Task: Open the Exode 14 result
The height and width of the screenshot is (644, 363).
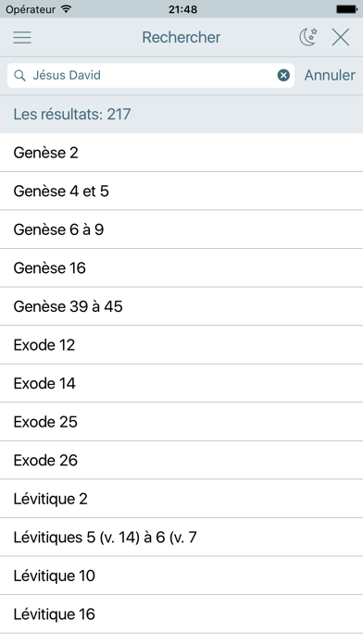Action: tap(181, 384)
